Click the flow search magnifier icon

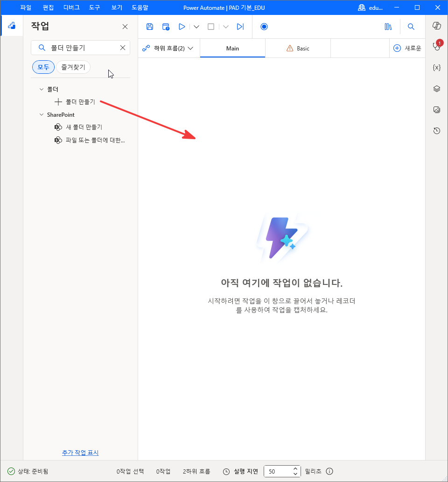(x=411, y=27)
